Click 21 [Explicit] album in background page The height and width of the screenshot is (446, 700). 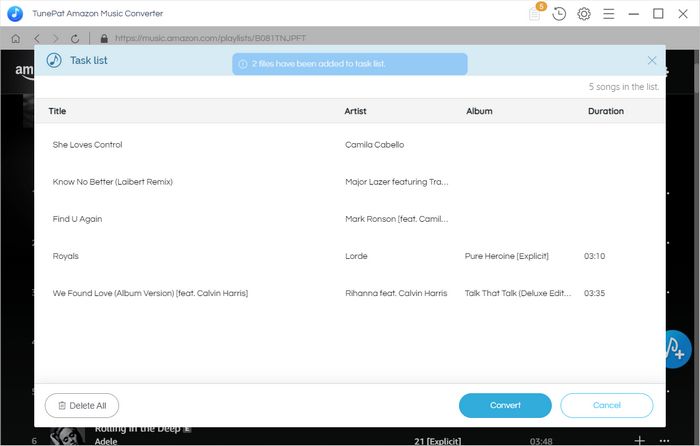[x=438, y=441]
